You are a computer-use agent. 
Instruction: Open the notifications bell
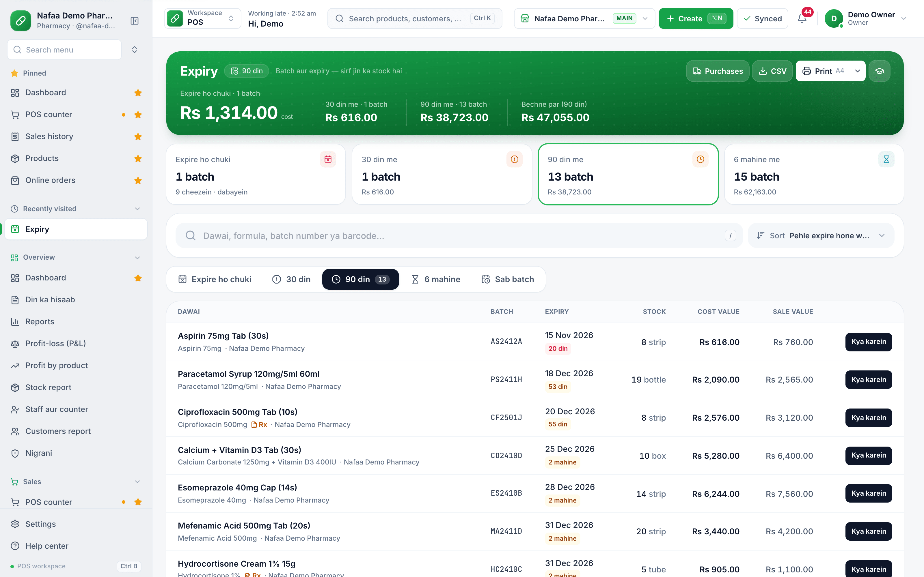click(x=802, y=18)
